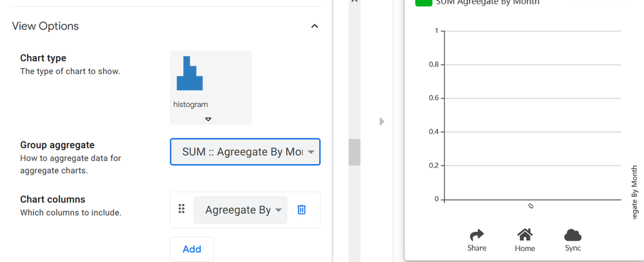Click the Chart type setting label

43,58
